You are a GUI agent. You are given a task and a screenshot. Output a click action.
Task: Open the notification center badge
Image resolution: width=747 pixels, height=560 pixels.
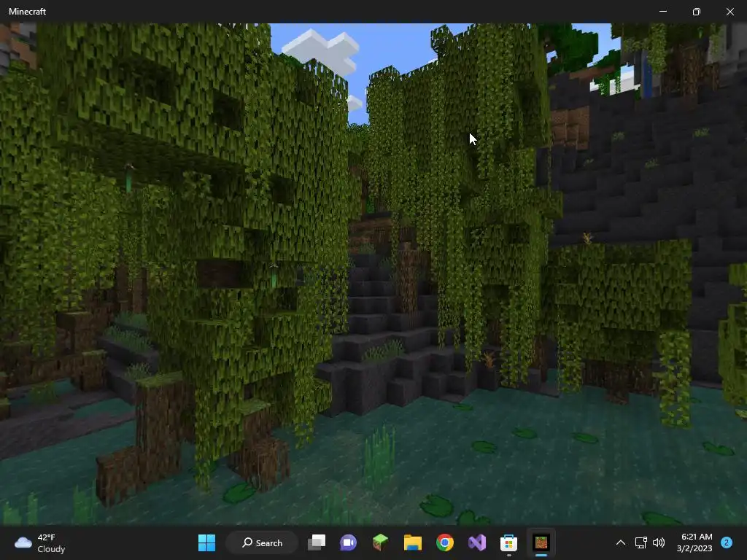tap(727, 542)
